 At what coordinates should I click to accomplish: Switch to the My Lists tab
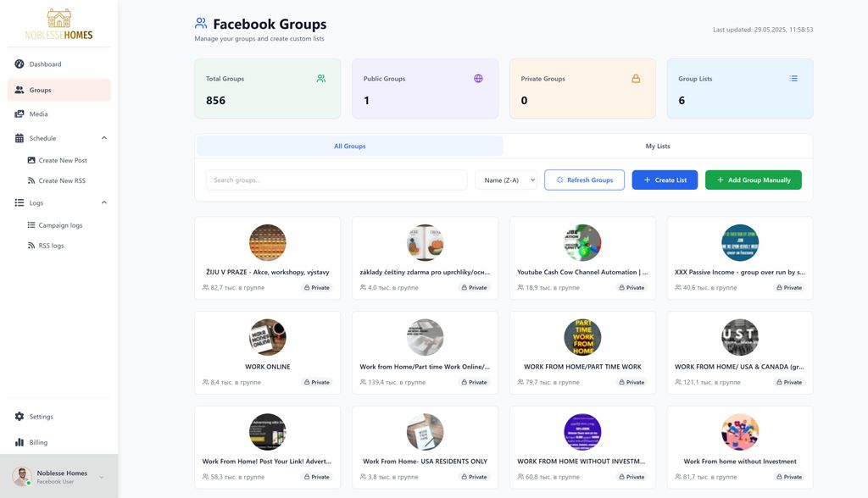click(658, 147)
